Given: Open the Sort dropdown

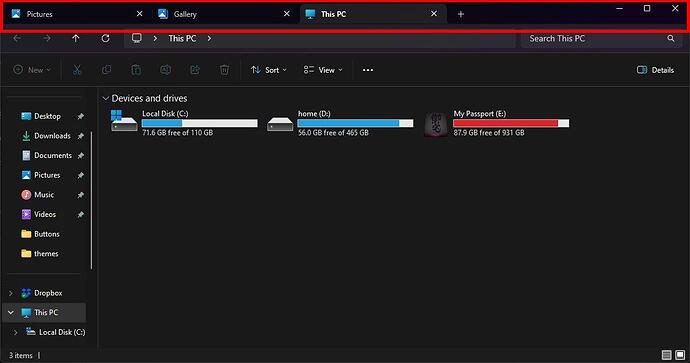Looking at the screenshot, I should click(268, 70).
